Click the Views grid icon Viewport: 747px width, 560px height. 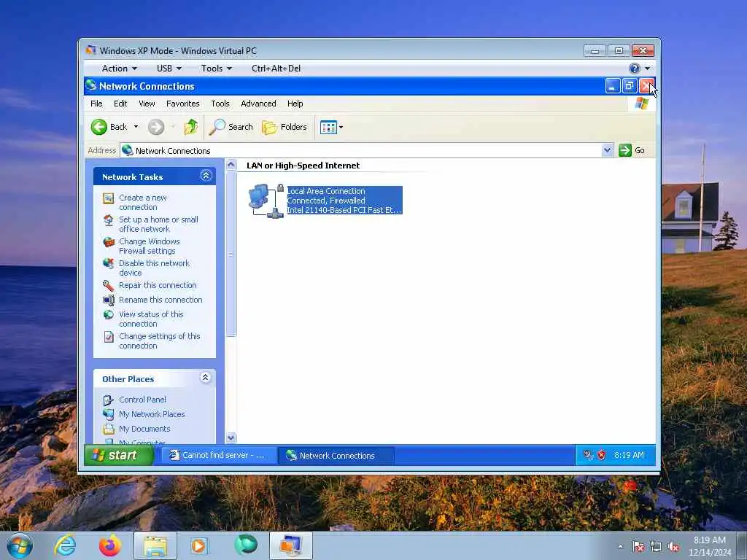(x=328, y=127)
